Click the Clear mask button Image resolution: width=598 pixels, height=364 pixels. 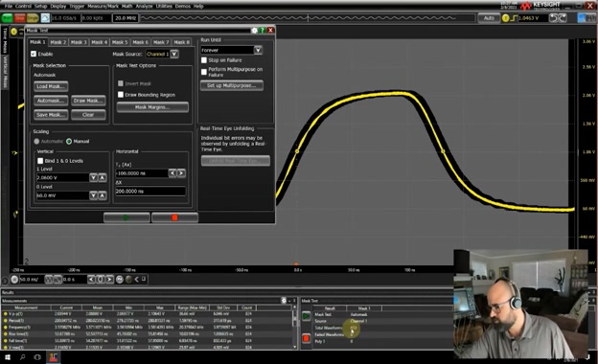pos(88,115)
